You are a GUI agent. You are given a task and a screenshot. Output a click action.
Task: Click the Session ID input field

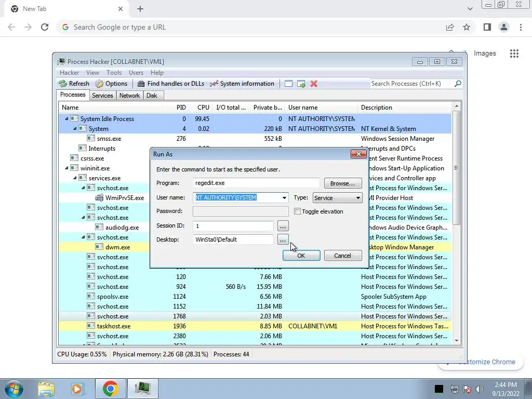pyautogui.click(x=233, y=226)
